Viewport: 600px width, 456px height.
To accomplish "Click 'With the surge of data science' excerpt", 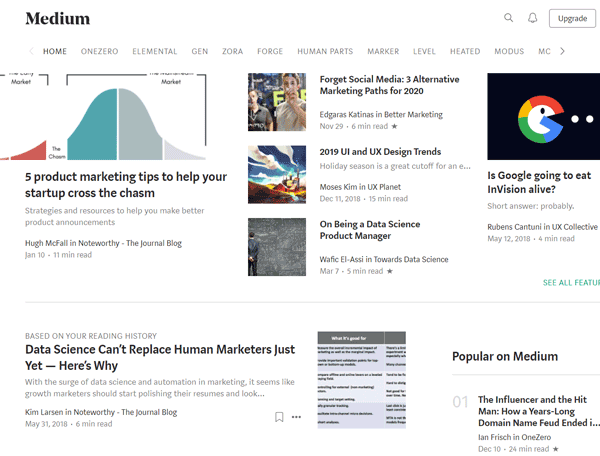I will pos(160,388).
